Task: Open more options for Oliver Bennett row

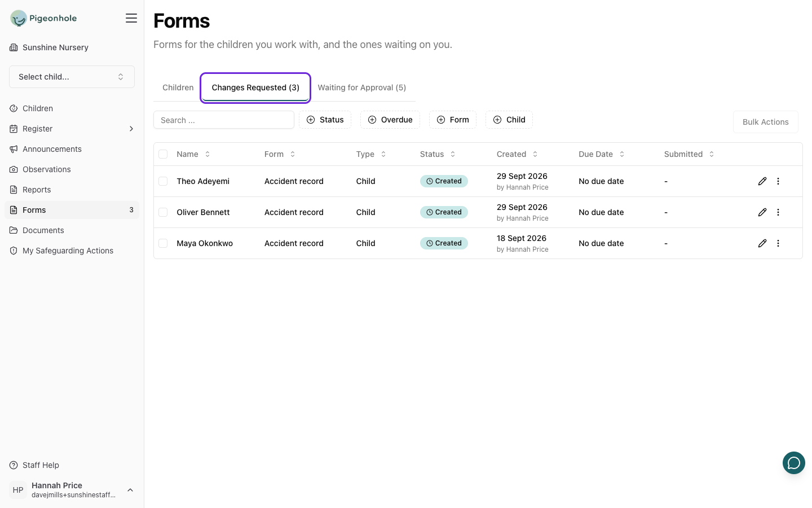Action: tap(778, 212)
